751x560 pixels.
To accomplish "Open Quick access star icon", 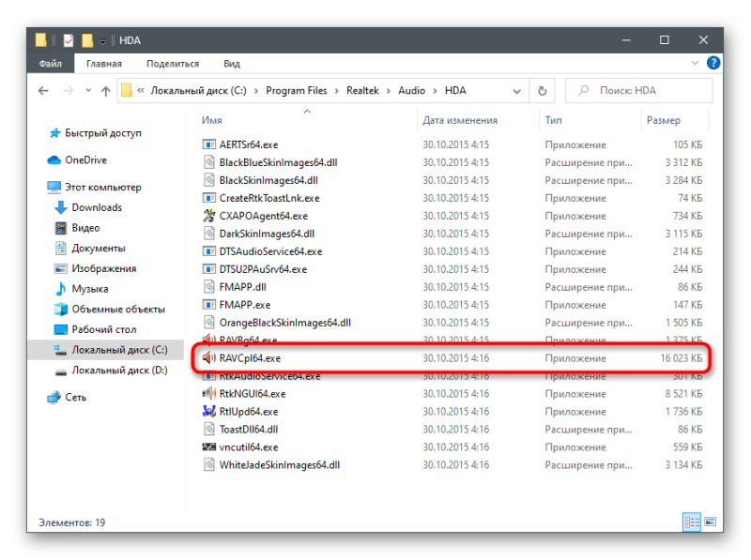I will click(54, 133).
